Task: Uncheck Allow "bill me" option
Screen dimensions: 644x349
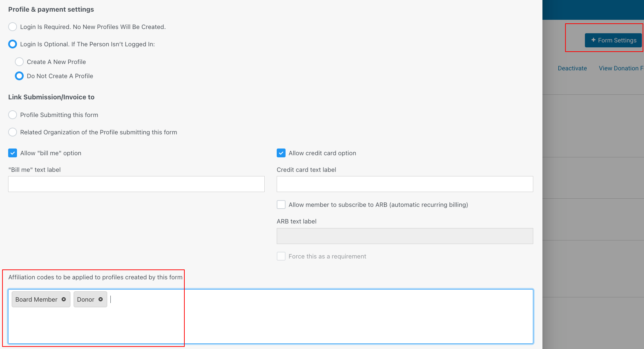Action: 13,153
